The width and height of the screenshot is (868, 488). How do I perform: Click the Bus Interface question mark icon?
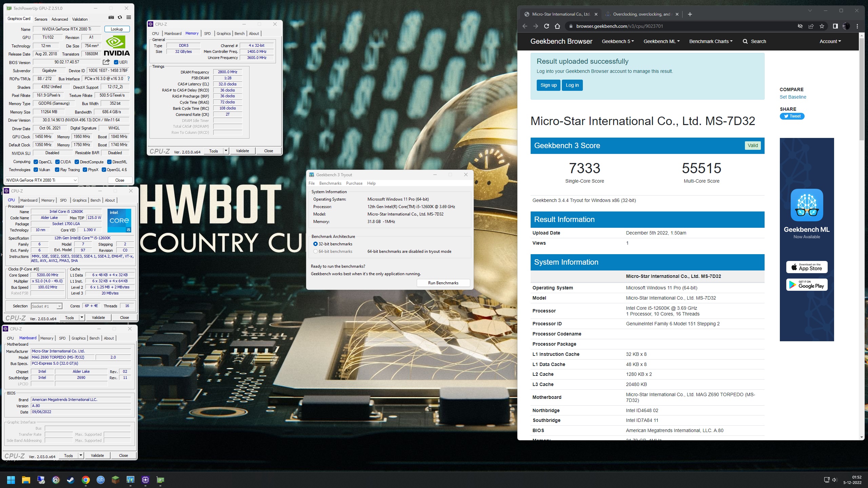129,79
